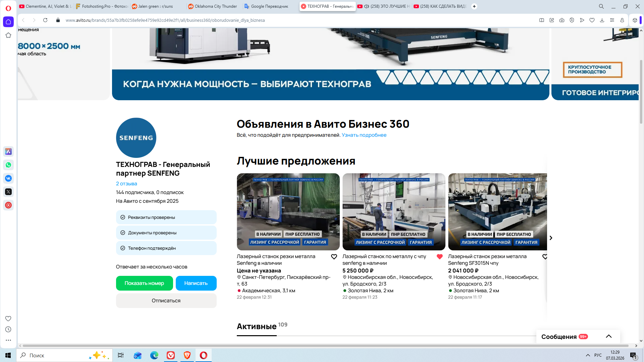Open WhatsApp in Opera sidebar
Screen dimensions: 644x362
8,165
